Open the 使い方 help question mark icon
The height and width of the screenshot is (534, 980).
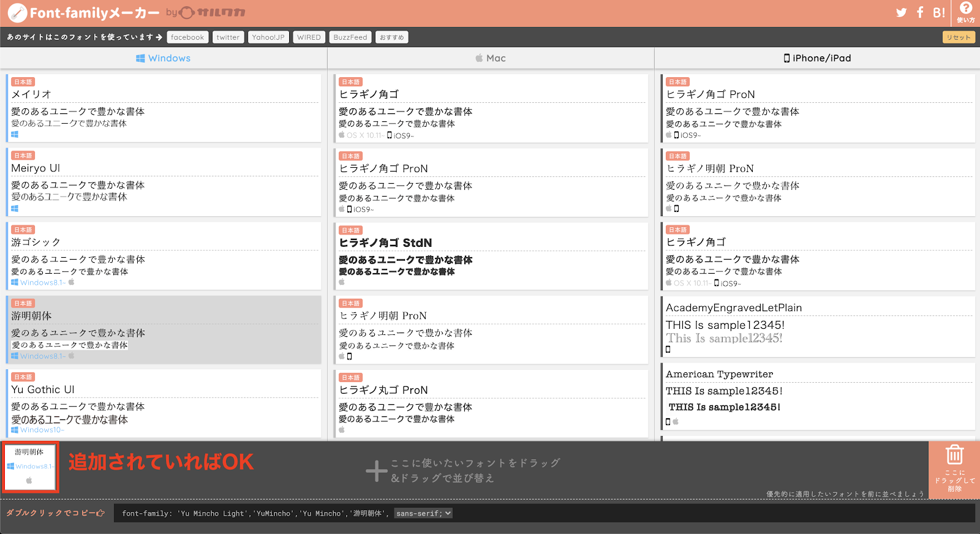click(966, 9)
